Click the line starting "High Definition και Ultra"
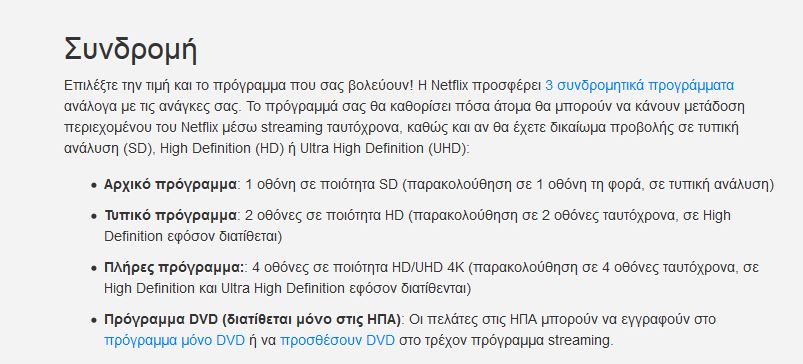This screenshot has width=803, height=364. (x=287, y=289)
